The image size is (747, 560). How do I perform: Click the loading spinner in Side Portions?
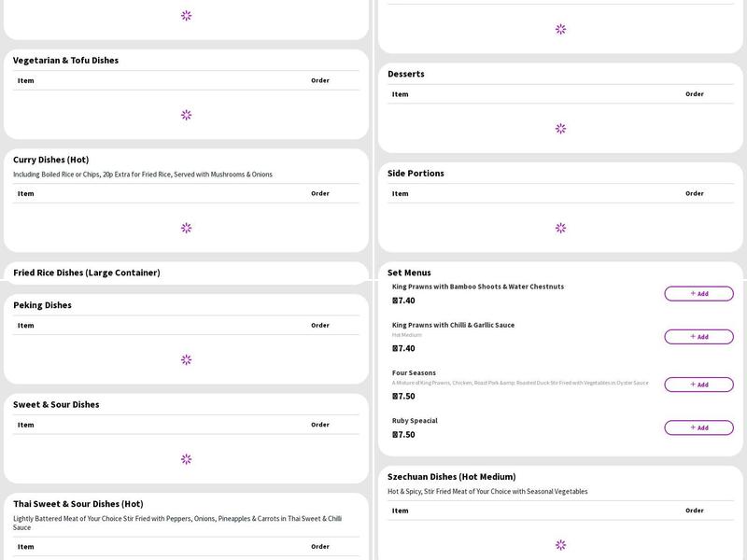[x=559, y=227]
